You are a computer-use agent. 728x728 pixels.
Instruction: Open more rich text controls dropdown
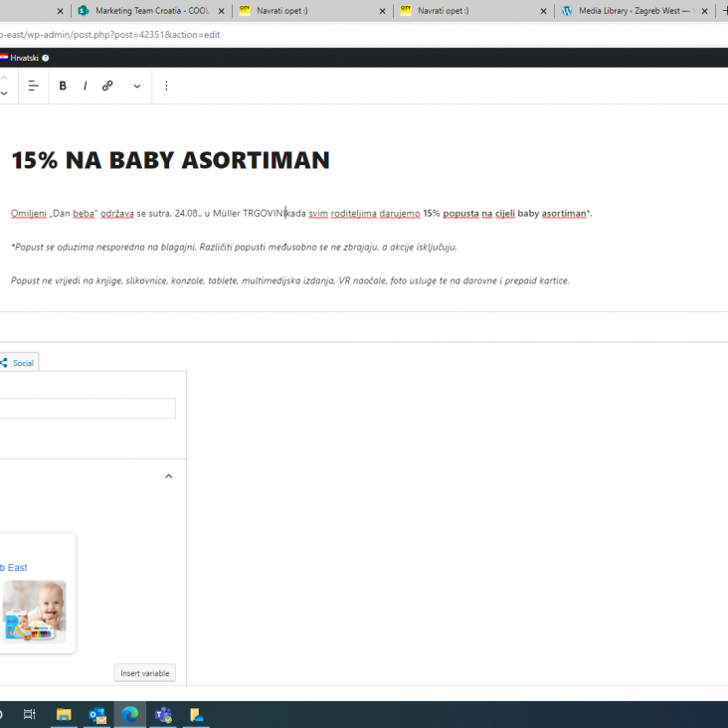[x=137, y=86]
